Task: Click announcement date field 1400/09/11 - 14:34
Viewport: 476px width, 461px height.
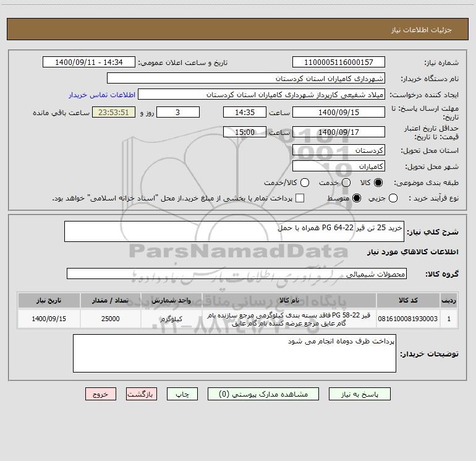Action: point(89,62)
